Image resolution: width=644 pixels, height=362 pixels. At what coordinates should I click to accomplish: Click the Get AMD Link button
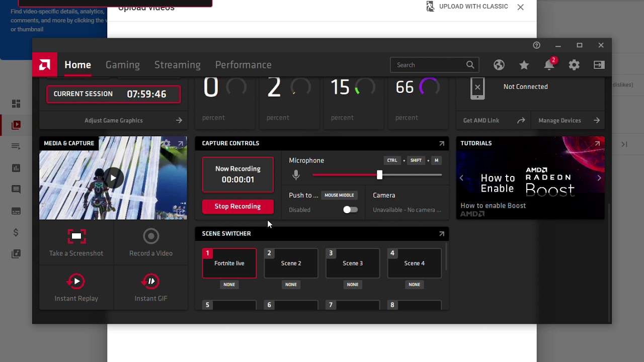[494, 120]
